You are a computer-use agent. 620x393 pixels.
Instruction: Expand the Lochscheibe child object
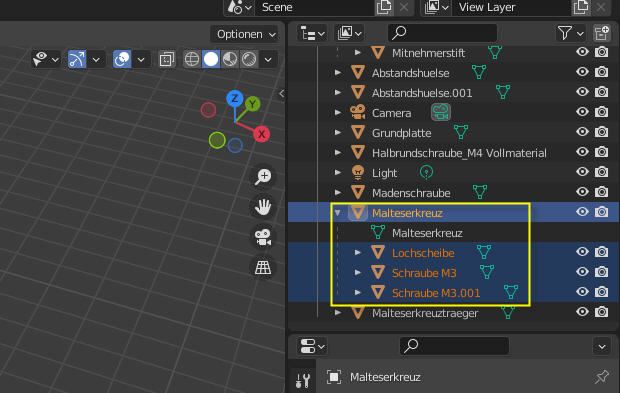click(357, 252)
